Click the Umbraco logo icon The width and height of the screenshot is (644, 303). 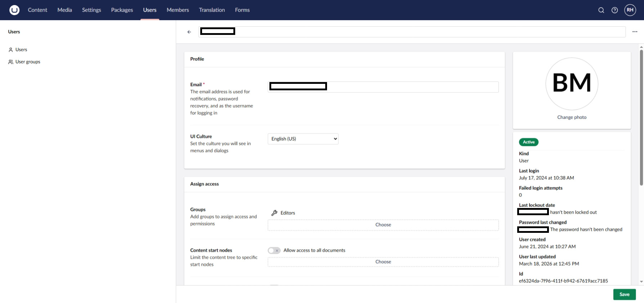point(14,10)
